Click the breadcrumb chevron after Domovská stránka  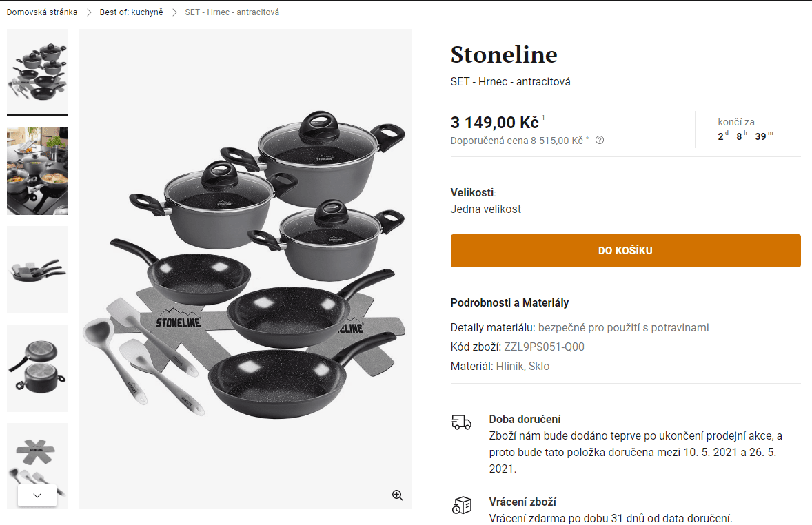point(88,12)
